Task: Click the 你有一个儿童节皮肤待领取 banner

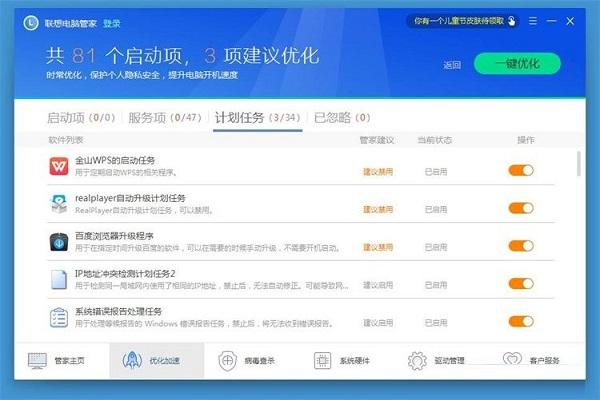Action: click(463, 21)
